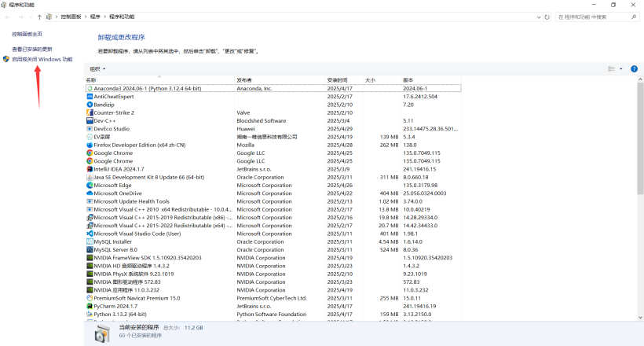
Task: Click the scrollbar down arrow
Action: 640,318
